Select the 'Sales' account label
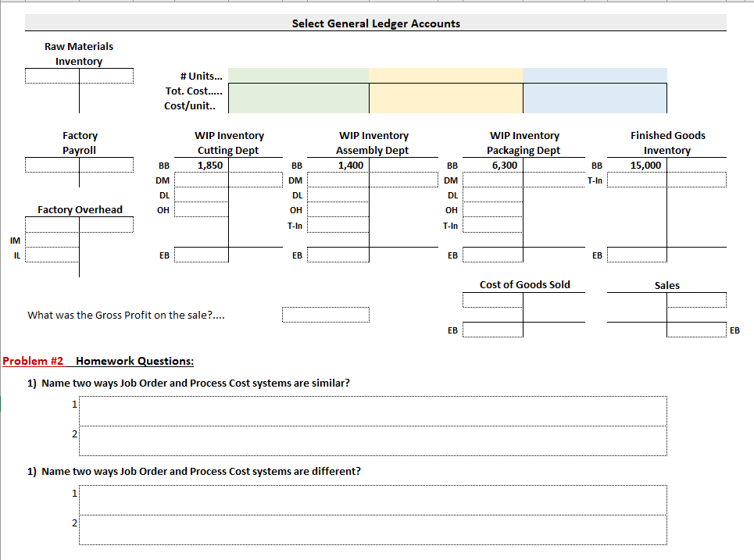The height and width of the screenshot is (560, 754). pyautogui.click(x=667, y=286)
